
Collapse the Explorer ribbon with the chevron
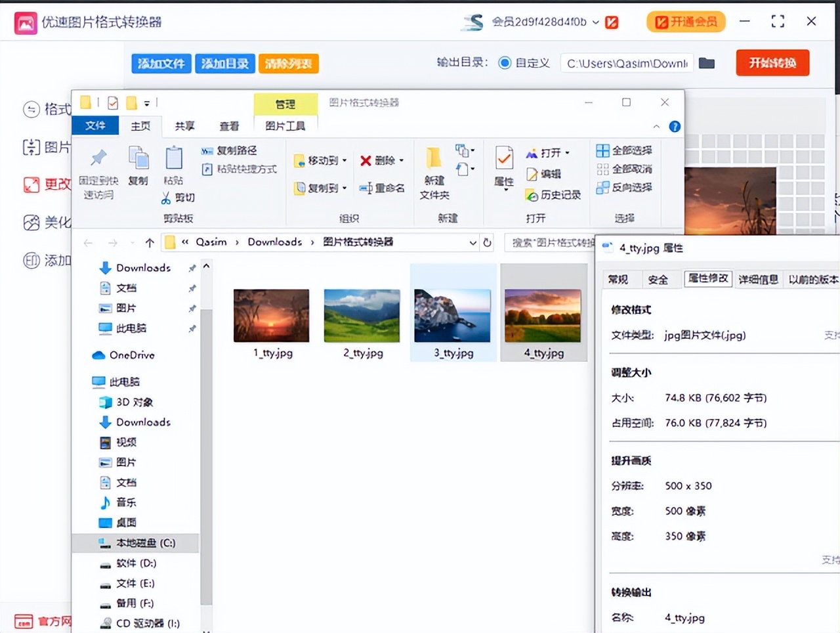[656, 126]
